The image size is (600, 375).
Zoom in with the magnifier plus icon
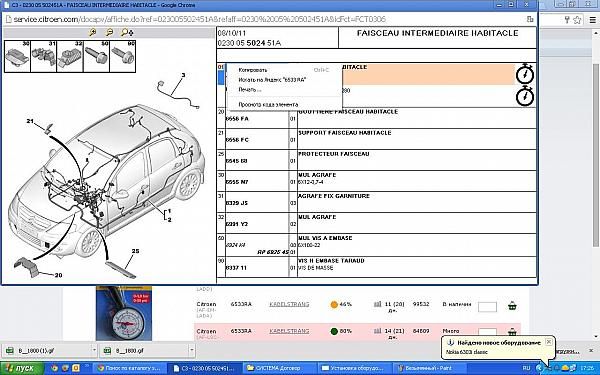coord(93,33)
